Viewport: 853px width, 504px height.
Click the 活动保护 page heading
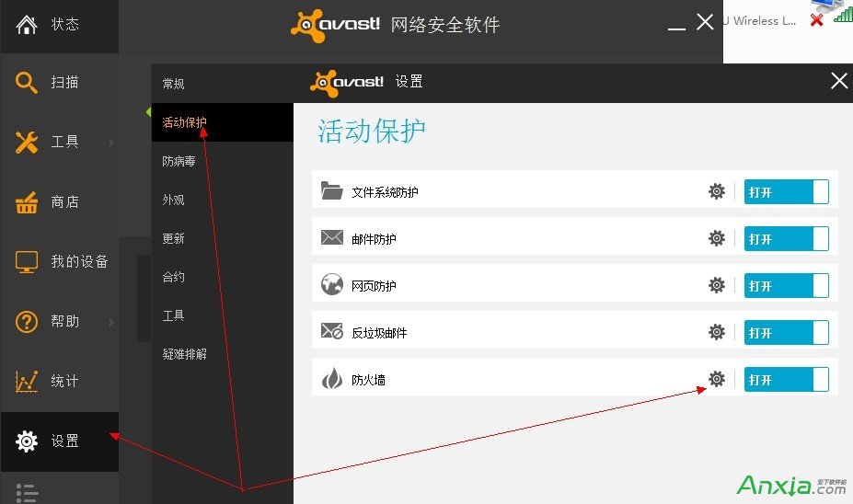372,131
